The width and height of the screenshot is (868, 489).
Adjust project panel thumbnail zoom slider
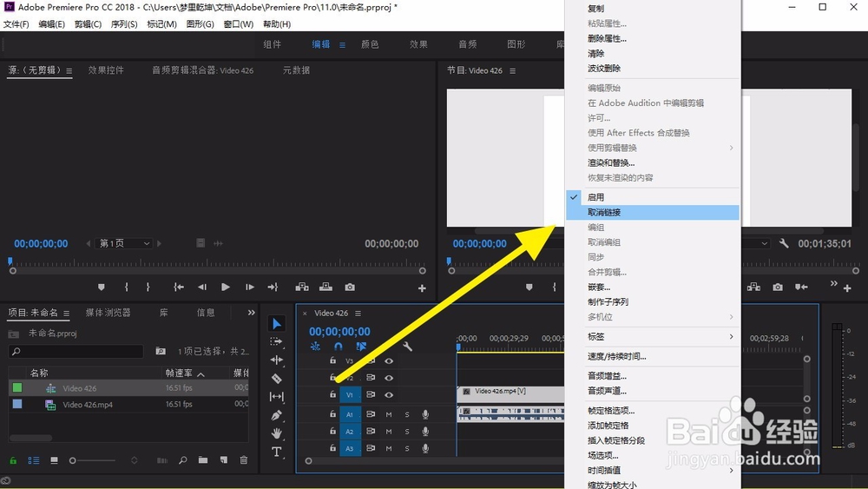pyautogui.click(x=73, y=460)
